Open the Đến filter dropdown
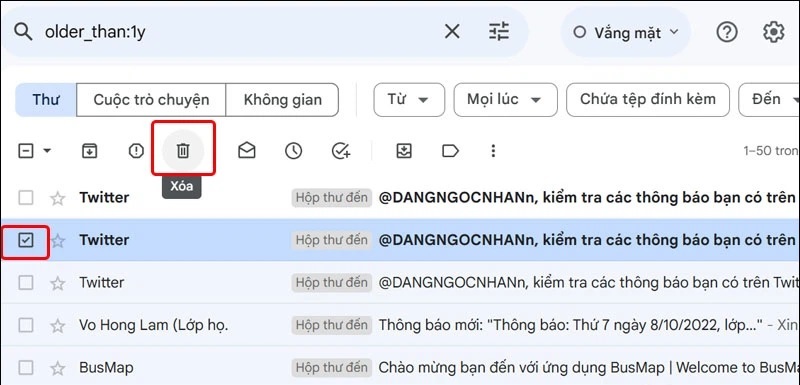This screenshot has height=385, width=800. pyautogui.click(x=769, y=99)
